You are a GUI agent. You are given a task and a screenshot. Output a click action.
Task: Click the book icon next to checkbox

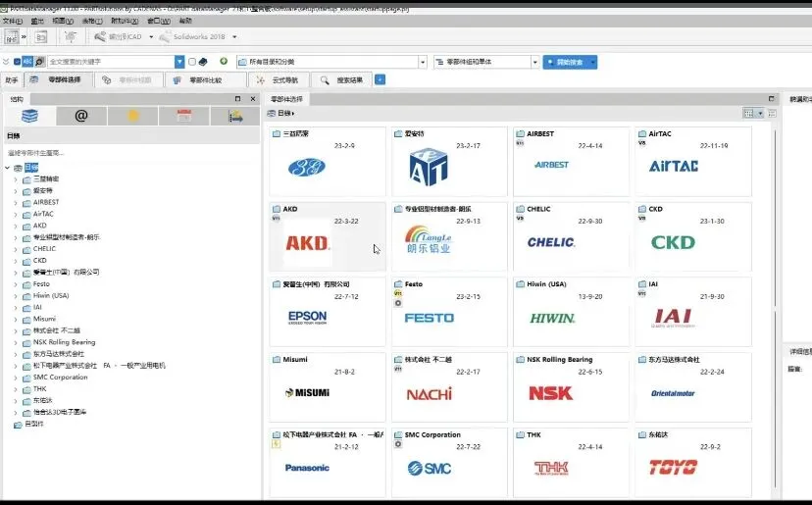click(203, 62)
